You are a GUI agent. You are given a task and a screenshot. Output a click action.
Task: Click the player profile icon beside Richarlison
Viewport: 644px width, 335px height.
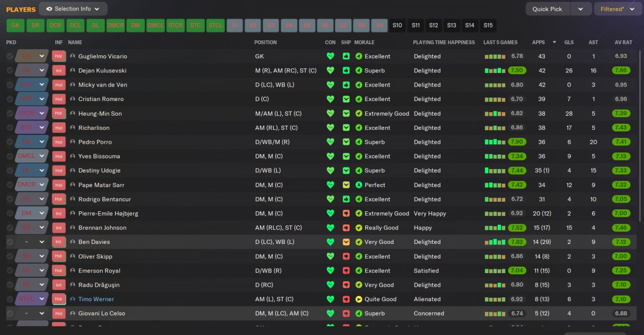pos(72,128)
